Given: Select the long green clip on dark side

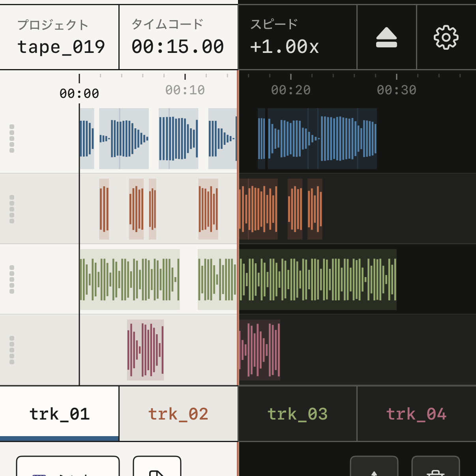Looking at the screenshot, I should coord(318,279).
